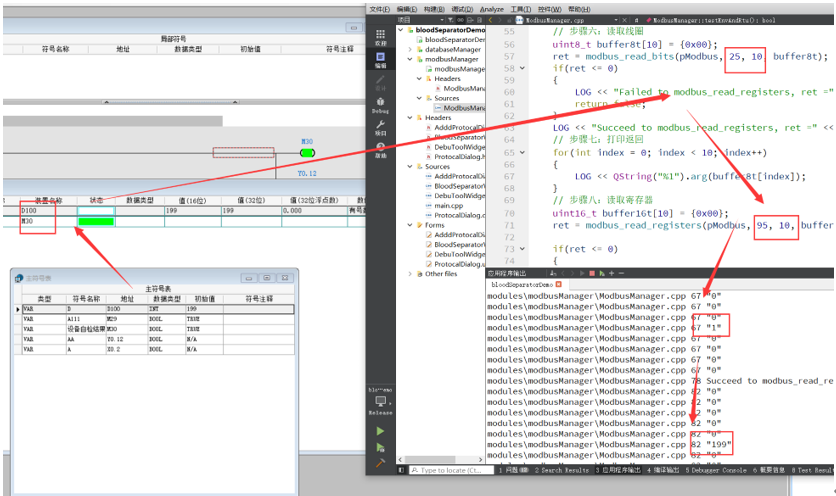Open the kit selector monitor icon
The width and height of the screenshot is (836, 496).
[380, 401]
